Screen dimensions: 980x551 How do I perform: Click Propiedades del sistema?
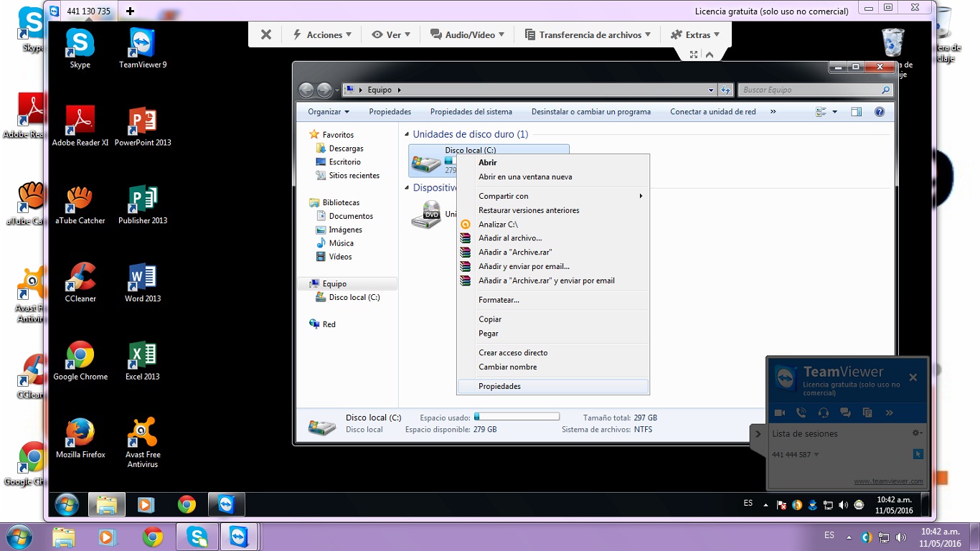point(471,112)
